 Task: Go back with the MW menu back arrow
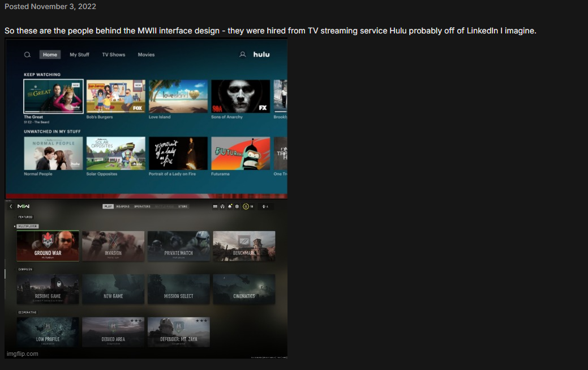pyautogui.click(x=11, y=206)
